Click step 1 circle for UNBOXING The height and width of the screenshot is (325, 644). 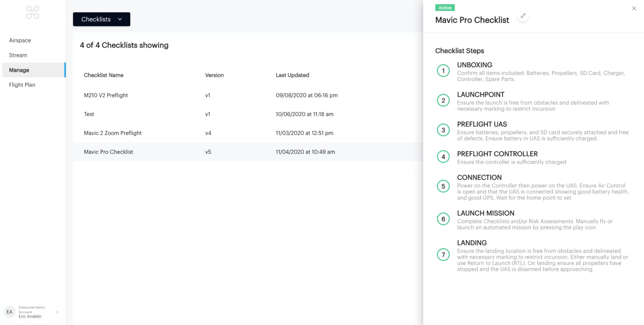(x=443, y=71)
